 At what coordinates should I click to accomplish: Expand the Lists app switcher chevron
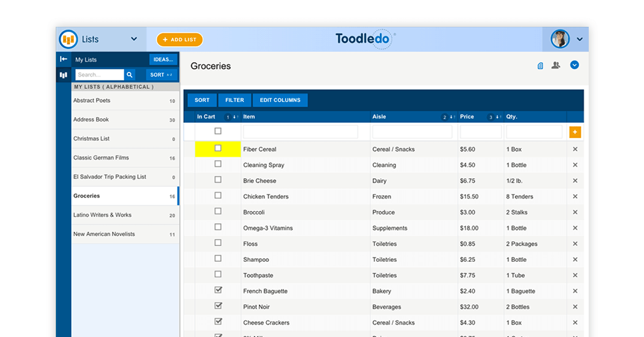click(x=134, y=39)
